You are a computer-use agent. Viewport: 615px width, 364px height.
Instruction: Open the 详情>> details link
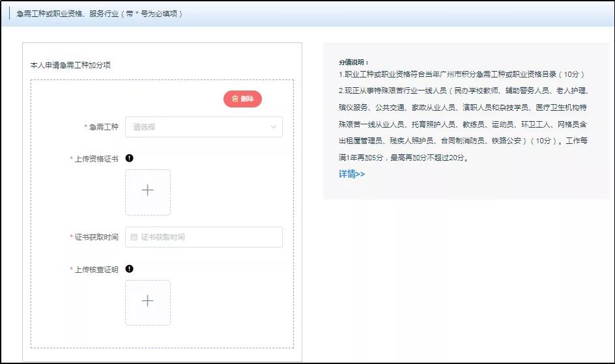click(x=352, y=174)
